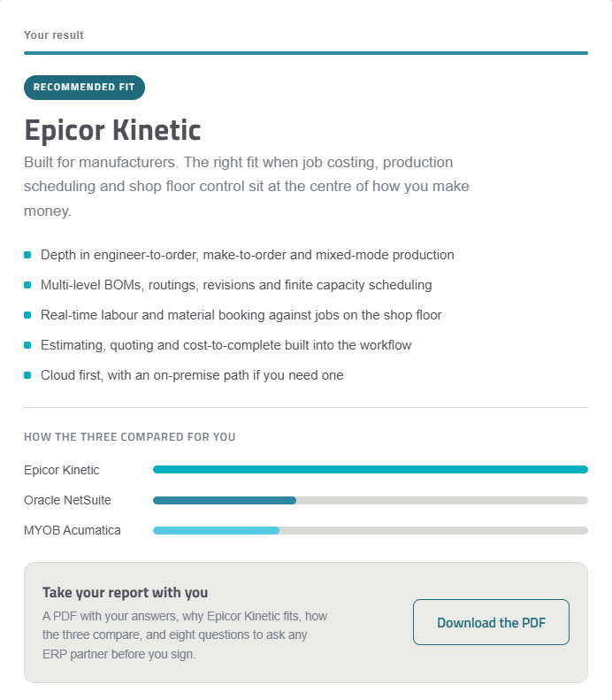Click the Your result progress bar

pyautogui.click(x=306, y=53)
